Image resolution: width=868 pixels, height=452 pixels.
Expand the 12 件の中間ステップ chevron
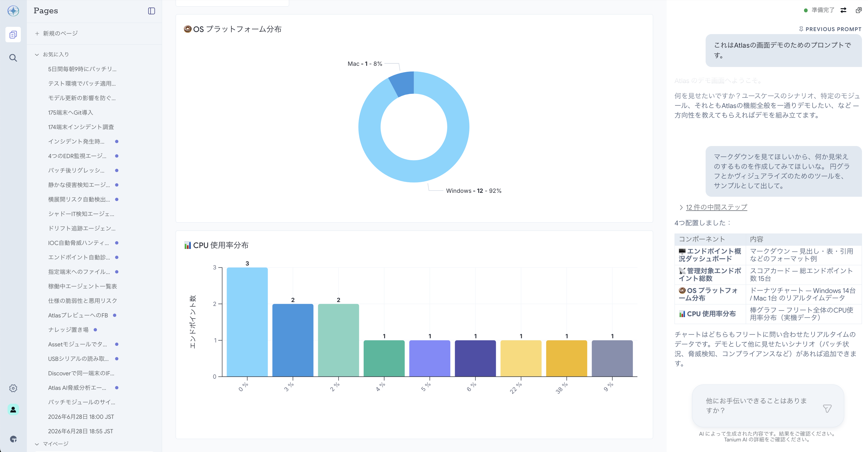pos(681,208)
